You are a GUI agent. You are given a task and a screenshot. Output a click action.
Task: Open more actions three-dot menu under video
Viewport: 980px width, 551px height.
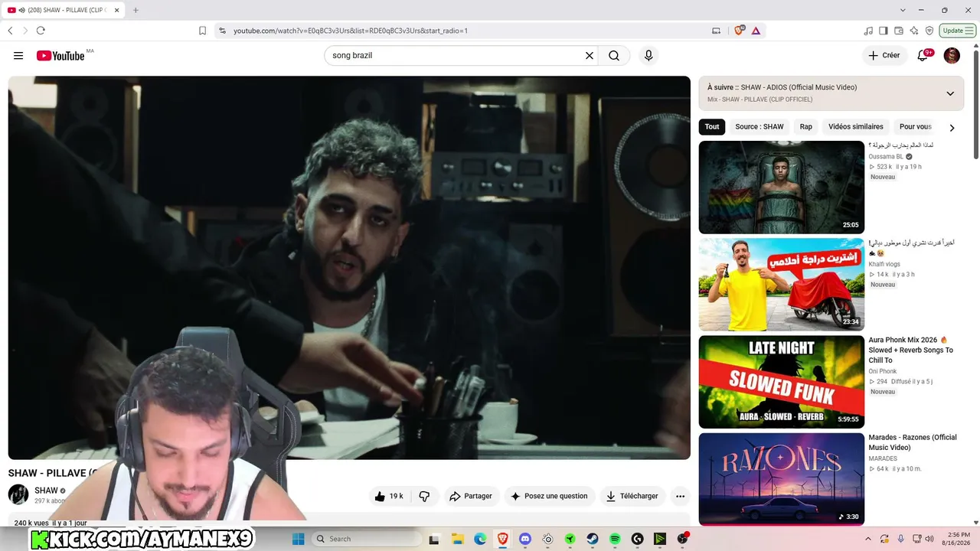pyautogui.click(x=680, y=496)
